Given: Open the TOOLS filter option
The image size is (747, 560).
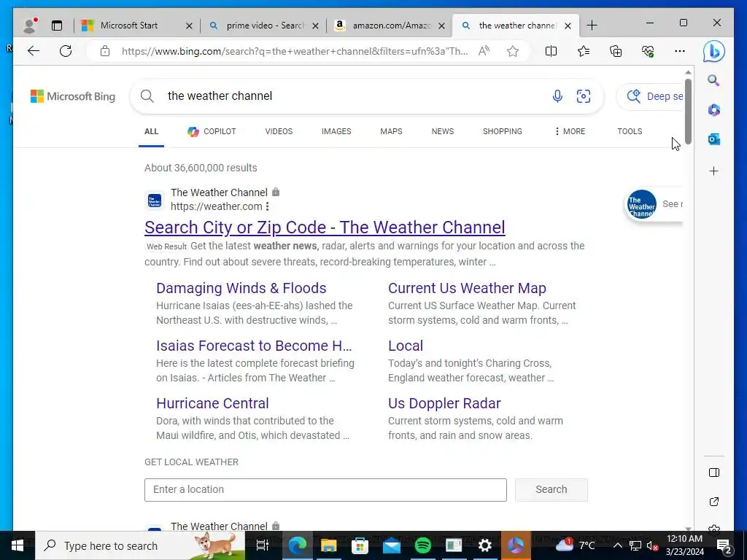Looking at the screenshot, I should (630, 131).
